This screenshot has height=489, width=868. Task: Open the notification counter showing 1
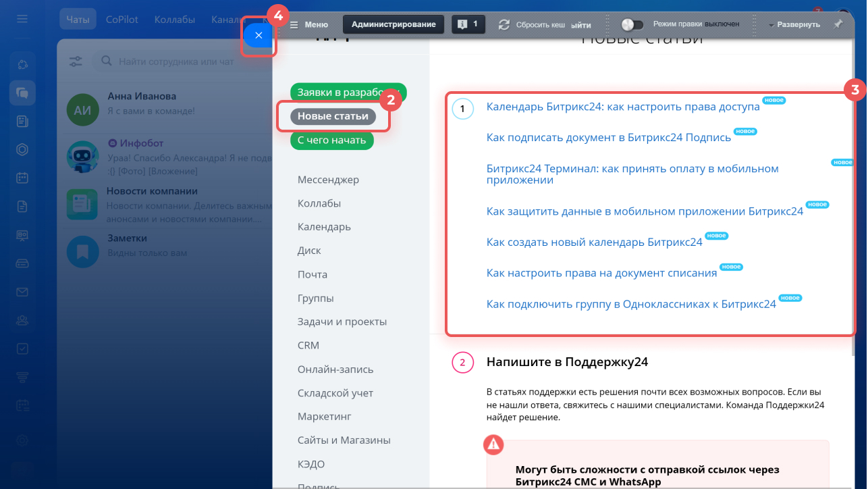click(468, 24)
